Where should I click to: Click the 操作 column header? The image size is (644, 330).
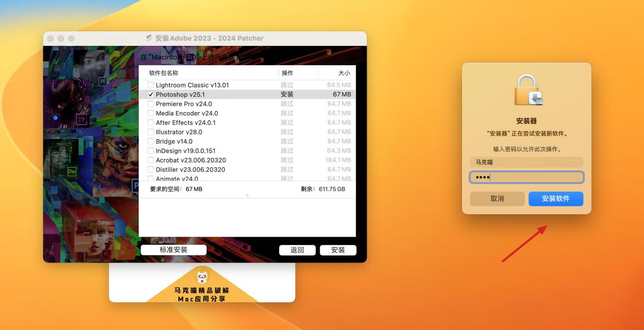(x=288, y=73)
